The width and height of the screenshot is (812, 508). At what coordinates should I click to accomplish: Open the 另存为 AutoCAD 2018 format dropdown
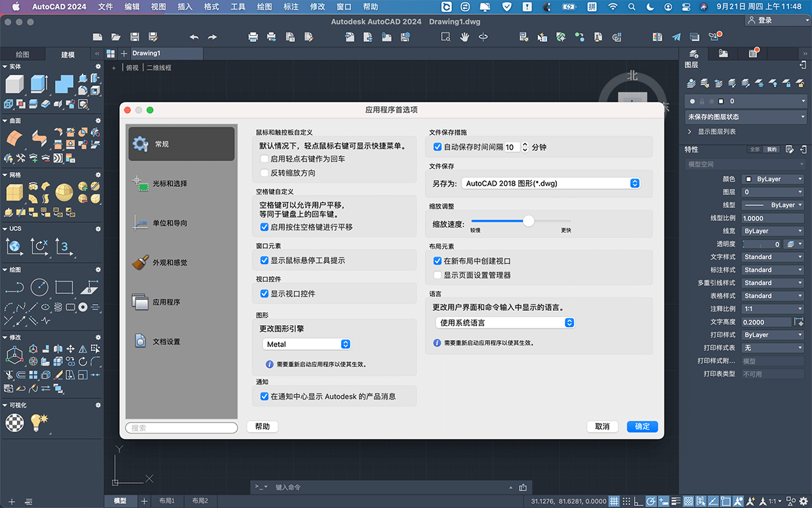(x=551, y=183)
